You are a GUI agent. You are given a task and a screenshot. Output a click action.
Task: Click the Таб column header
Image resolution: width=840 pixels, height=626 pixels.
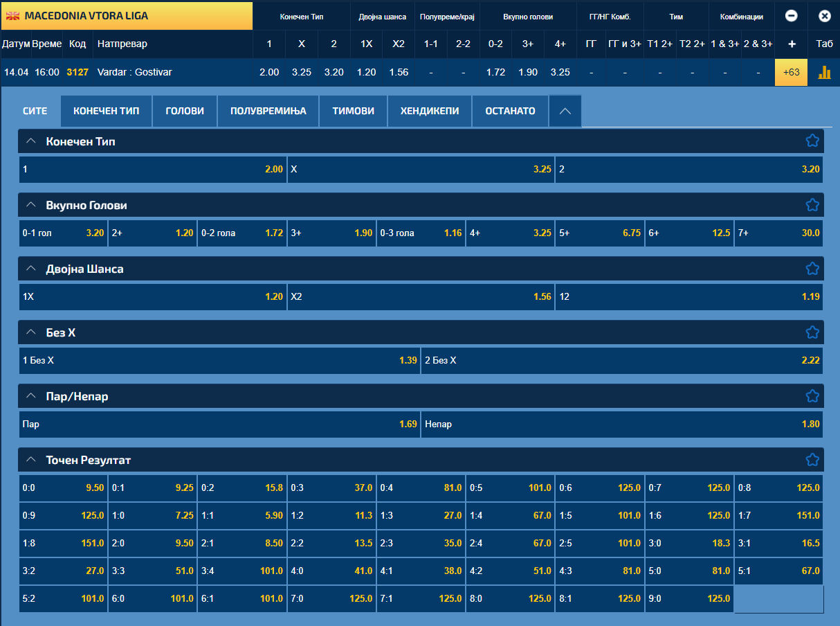pyautogui.click(x=824, y=44)
